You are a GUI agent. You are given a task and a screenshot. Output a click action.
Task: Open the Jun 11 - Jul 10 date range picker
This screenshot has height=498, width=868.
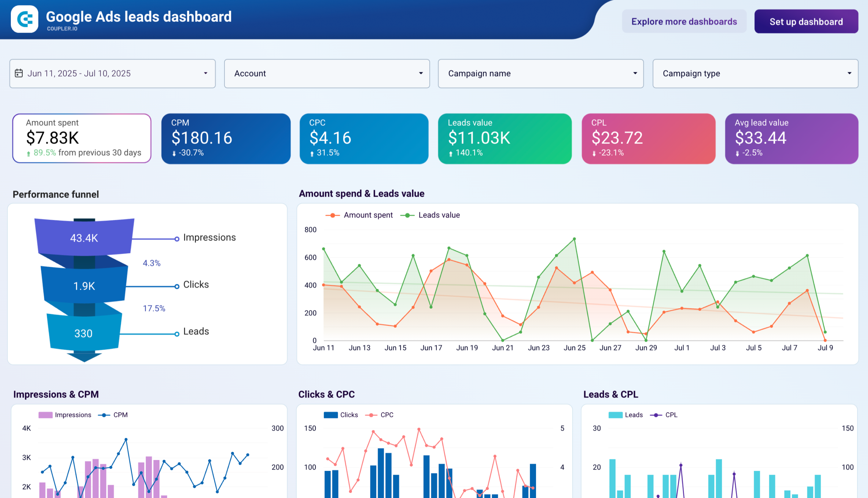coord(113,73)
